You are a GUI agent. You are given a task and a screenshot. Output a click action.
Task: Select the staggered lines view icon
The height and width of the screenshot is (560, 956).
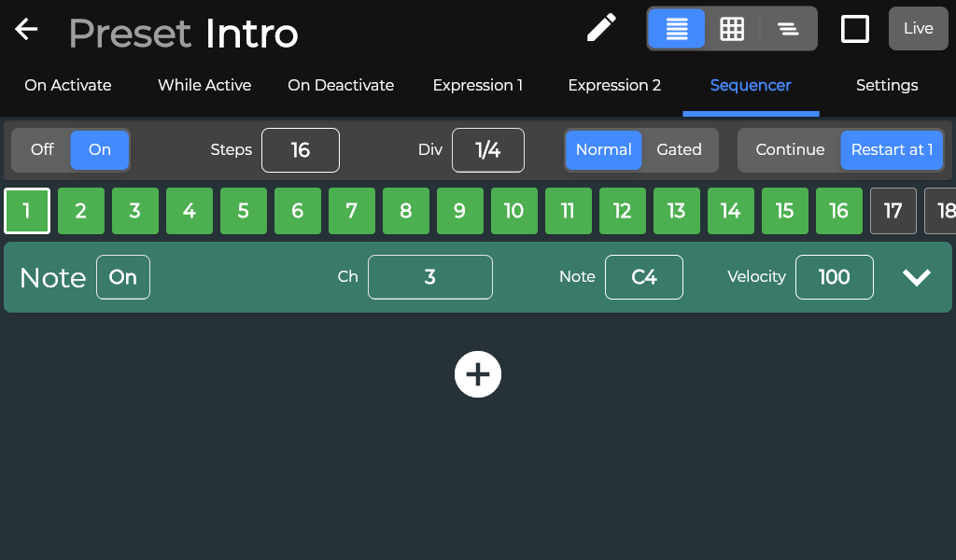[x=788, y=29]
